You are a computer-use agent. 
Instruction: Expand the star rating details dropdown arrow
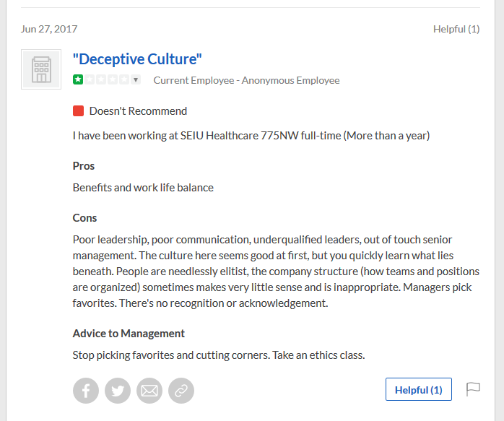(136, 79)
